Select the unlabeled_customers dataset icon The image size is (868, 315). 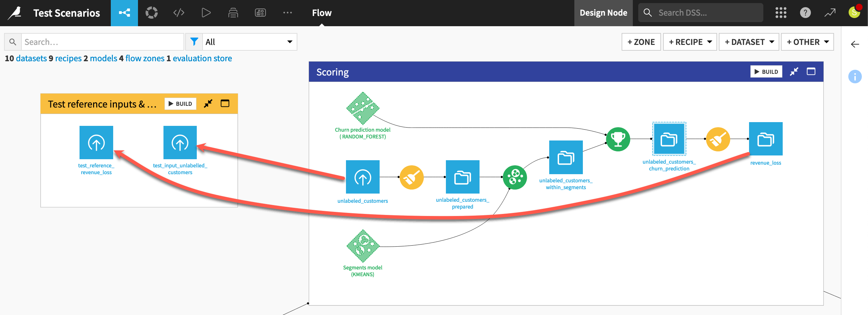coord(363,177)
